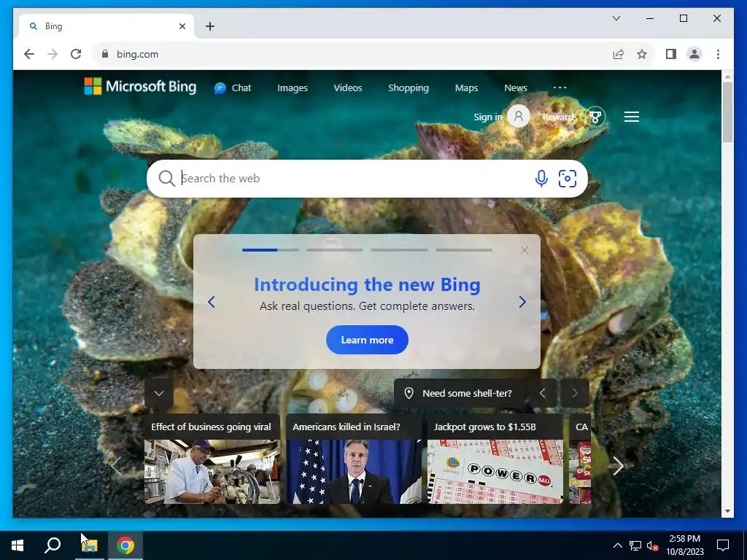Reload the page in Chrome
The image size is (747, 560).
pos(76,54)
